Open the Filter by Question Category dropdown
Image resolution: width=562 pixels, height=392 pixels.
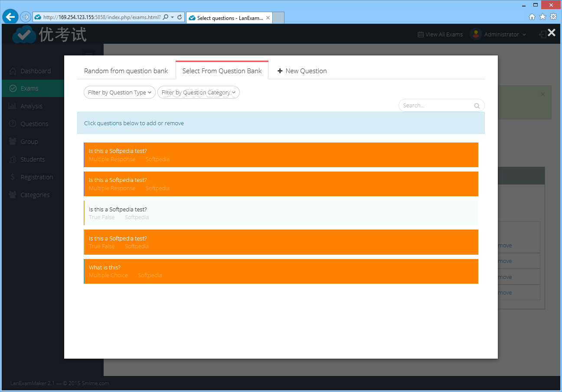coord(199,92)
